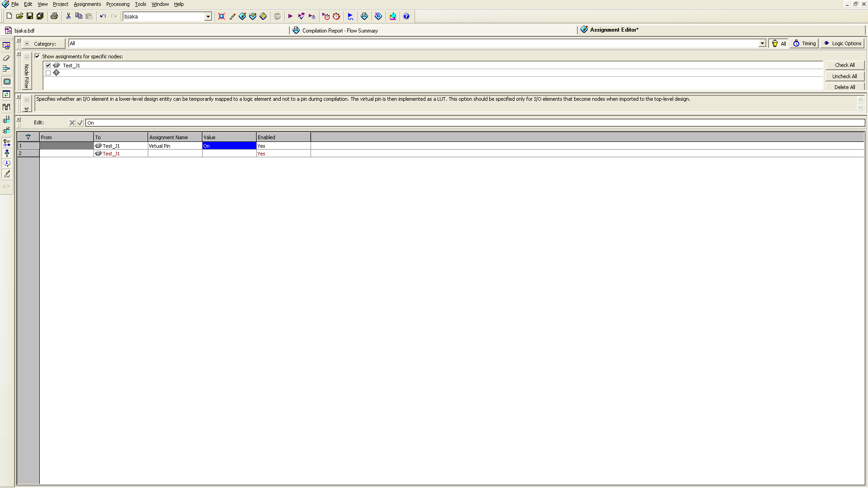The image size is (868, 488).
Task: Click the Uncheck All button
Action: pyautogui.click(x=844, y=76)
